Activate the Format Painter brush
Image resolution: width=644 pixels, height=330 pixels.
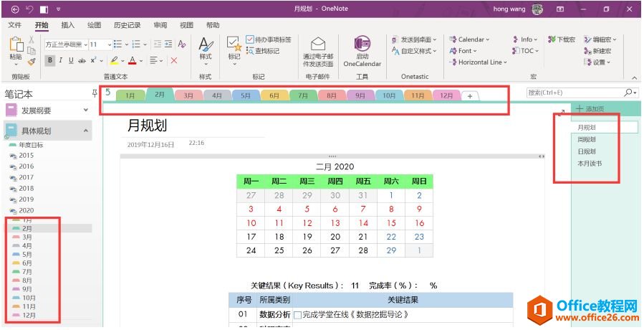(x=32, y=61)
